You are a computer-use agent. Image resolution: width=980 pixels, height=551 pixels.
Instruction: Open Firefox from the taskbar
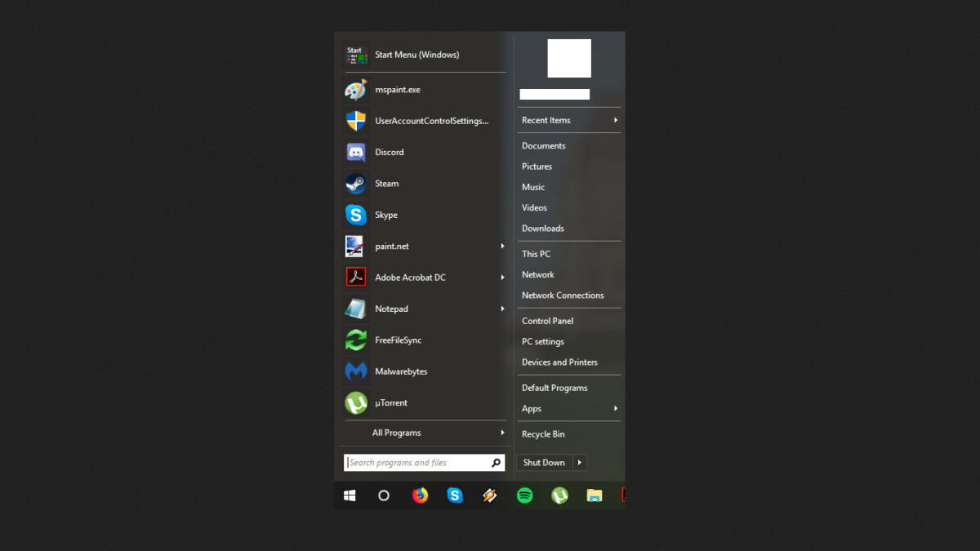click(420, 495)
